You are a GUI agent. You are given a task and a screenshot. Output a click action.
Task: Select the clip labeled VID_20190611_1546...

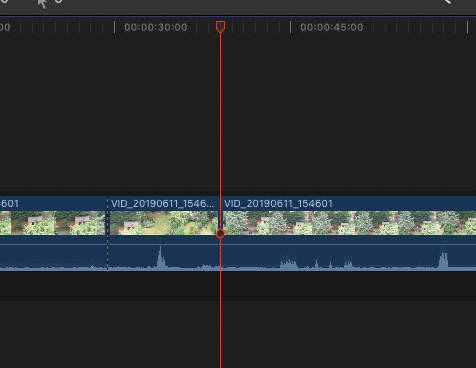pyautogui.click(x=163, y=233)
